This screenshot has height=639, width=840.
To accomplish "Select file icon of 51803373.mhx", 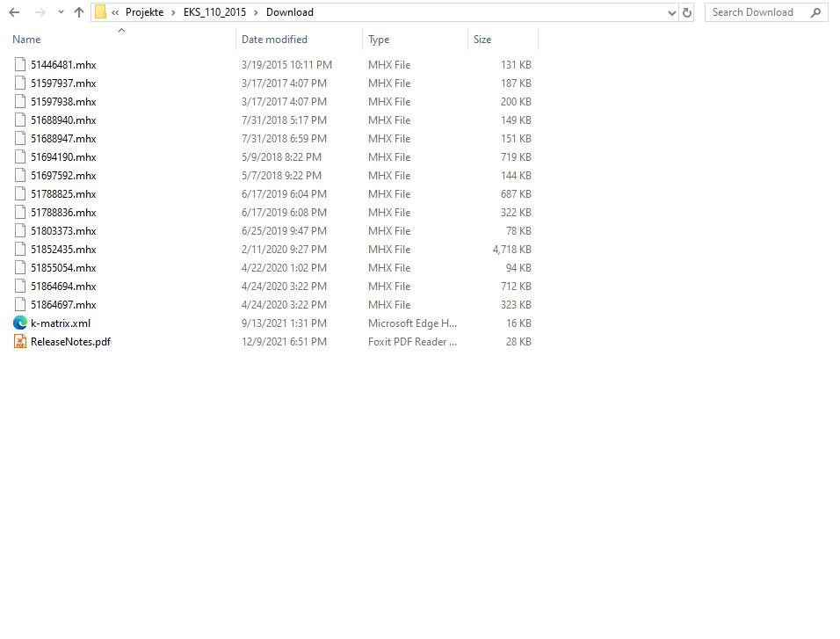I will (20, 231).
